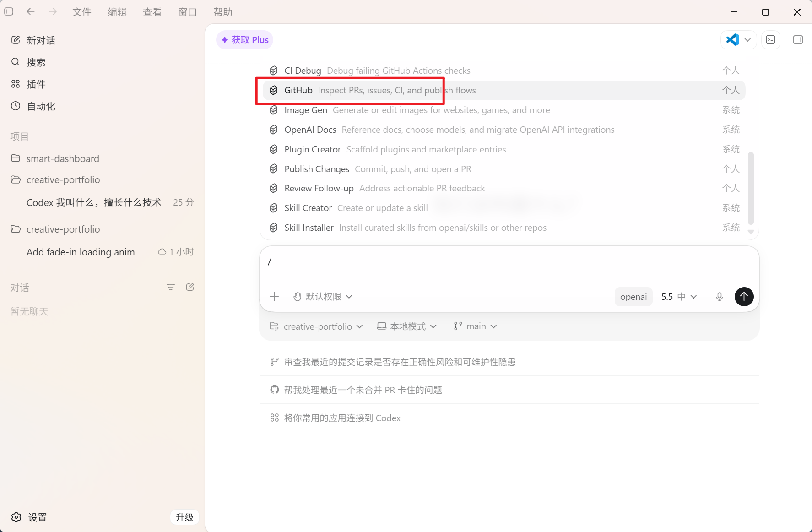Click the 25 分 timestamp
The image size is (812, 532).
coord(183,202)
